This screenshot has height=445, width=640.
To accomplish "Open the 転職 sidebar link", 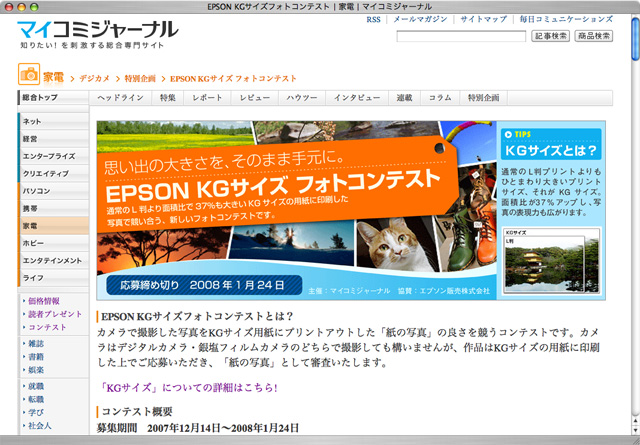I will pyautogui.click(x=36, y=399).
